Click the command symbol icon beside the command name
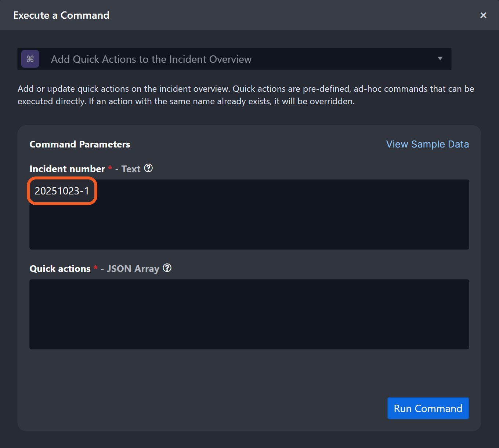This screenshot has width=499, height=448. (x=30, y=59)
